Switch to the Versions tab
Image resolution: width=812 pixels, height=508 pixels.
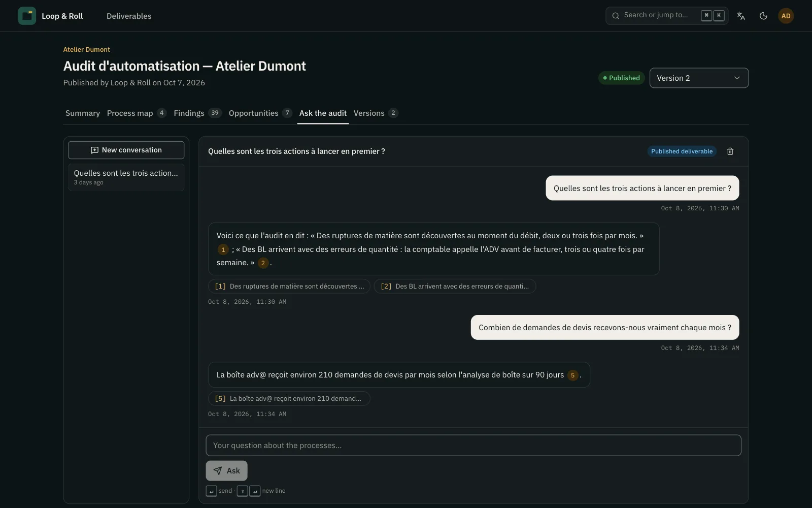(376, 113)
